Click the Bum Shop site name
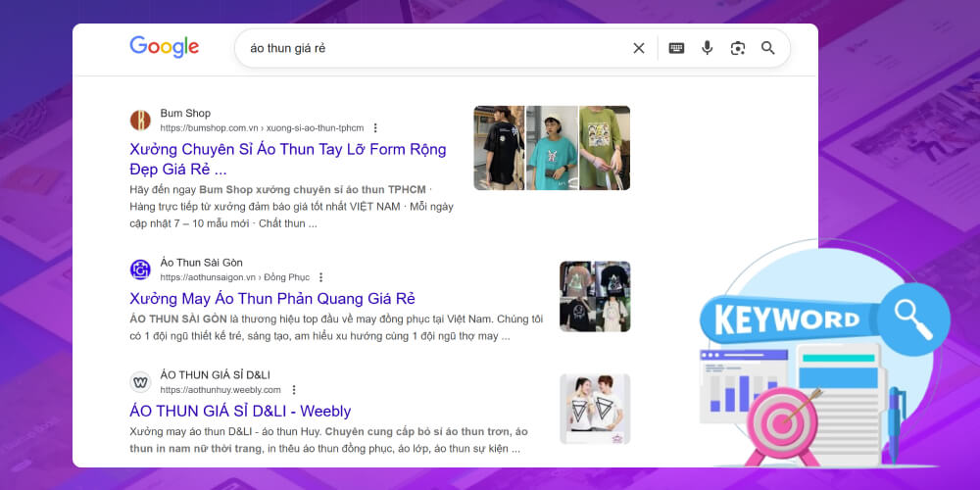Viewport: 980px width, 490px height. [x=185, y=113]
